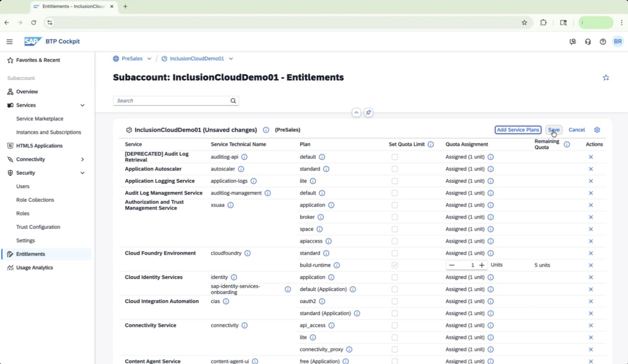Open Usage Analytics
Image resolution: width=628 pixels, height=364 pixels.
pos(35,268)
